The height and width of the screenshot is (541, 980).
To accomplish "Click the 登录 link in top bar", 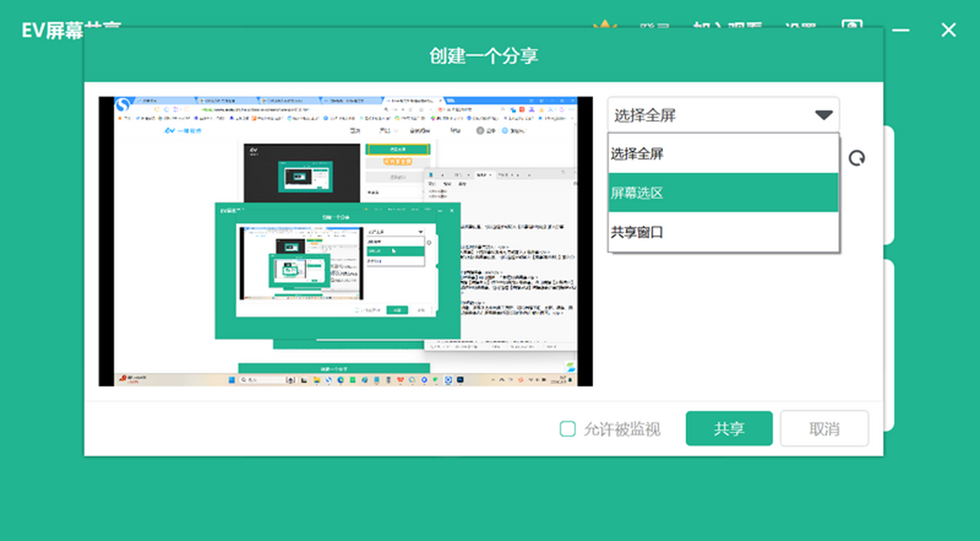I will [x=653, y=26].
